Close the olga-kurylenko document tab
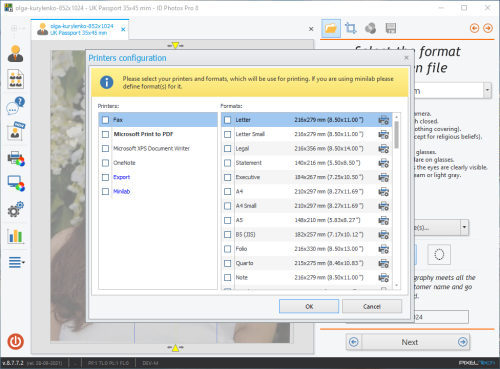Image resolution: width=500 pixels, height=369 pixels. [x=123, y=29]
